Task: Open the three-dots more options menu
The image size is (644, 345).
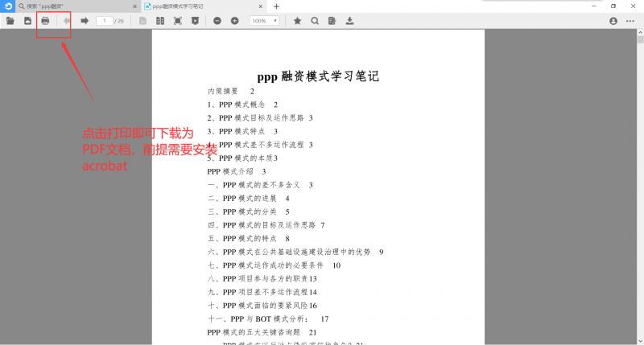Action: (x=632, y=21)
